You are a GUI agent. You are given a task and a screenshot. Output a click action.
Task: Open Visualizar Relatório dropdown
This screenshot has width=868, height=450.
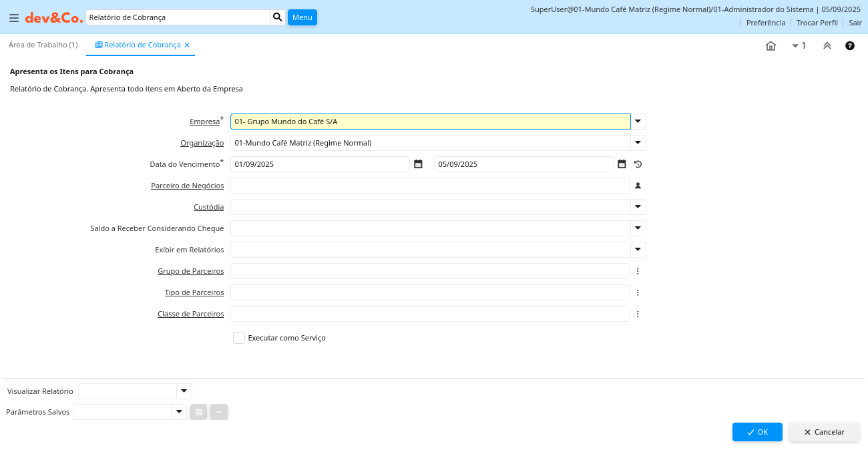(x=184, y=391)
